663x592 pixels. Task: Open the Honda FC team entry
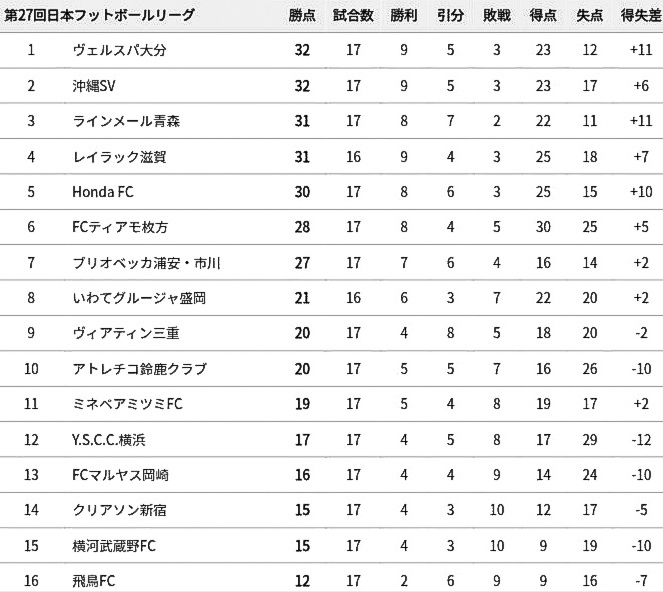coord(103,192)
